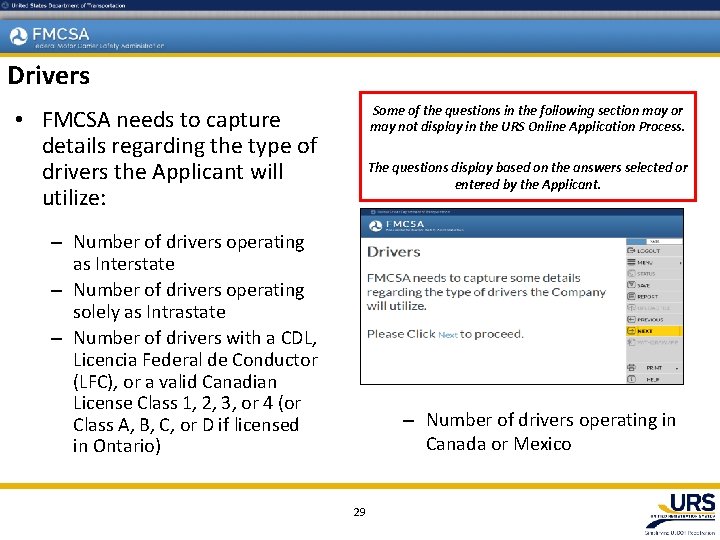Screen dimensions: 720x540
Task: Click the red-box note 'Some of the questions'
Action: tap(527, 118)
